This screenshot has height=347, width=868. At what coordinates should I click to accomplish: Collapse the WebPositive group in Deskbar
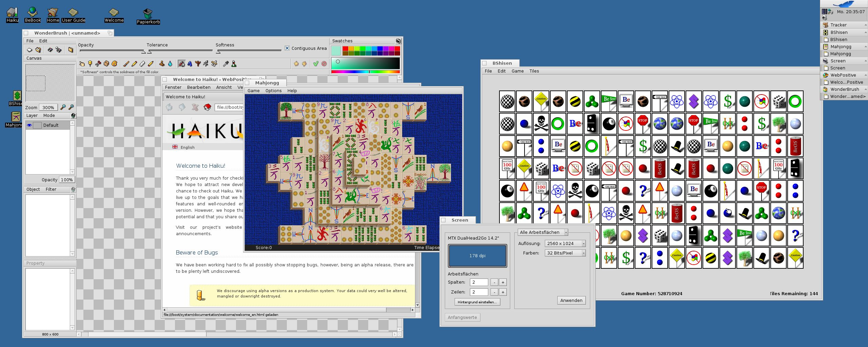coord(865,75)
